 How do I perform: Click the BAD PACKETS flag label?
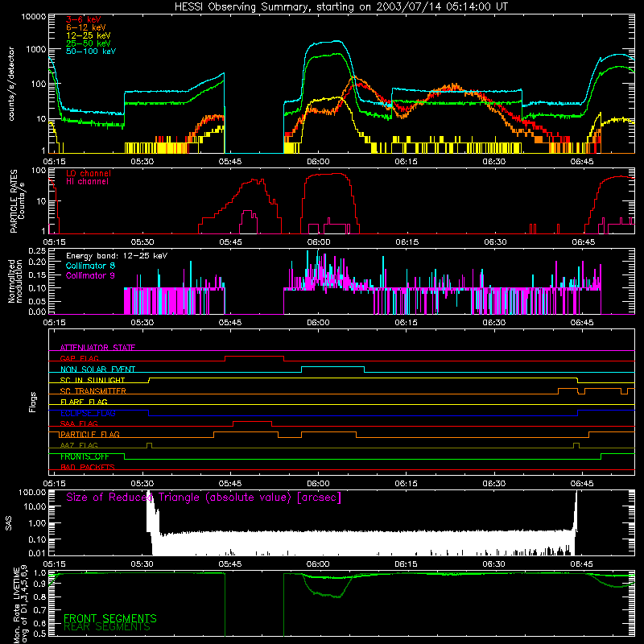pyautogui.click(x=88, y=467)
